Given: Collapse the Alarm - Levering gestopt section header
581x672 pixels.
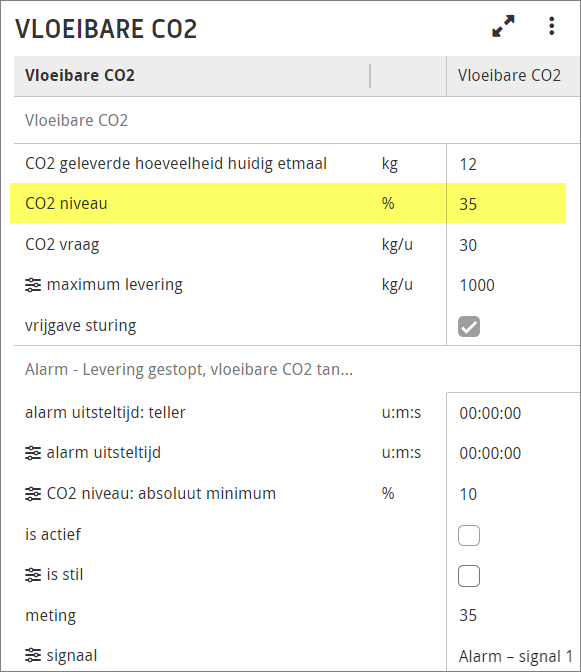Looking at the screenshot, I should [x=189, y=369].
